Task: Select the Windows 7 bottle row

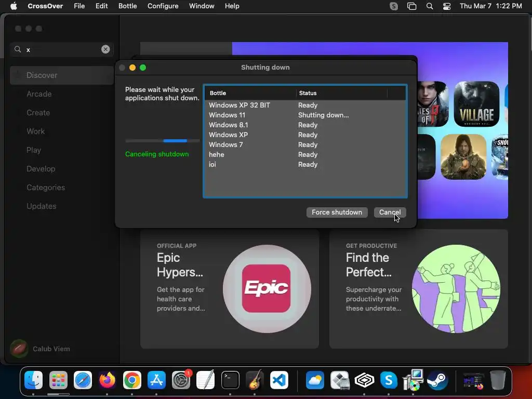Action: (305, 144)
